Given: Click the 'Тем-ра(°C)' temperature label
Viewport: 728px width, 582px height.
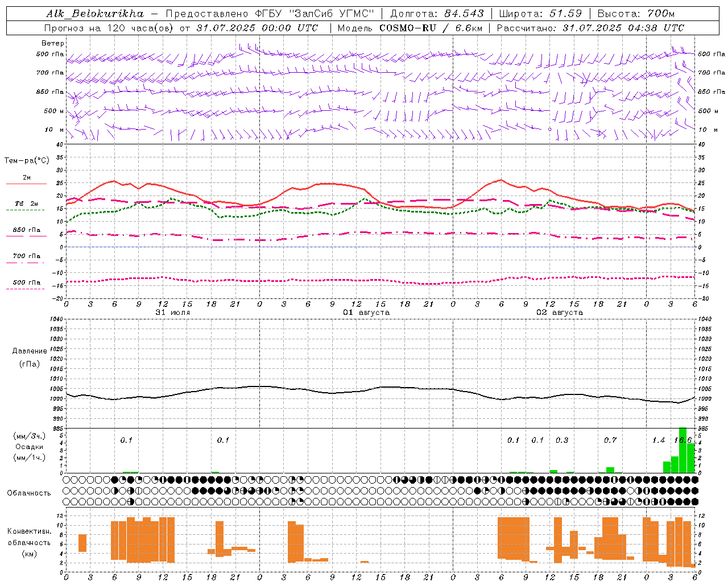Looking at the screenshot, I should [x=27, y=161].
